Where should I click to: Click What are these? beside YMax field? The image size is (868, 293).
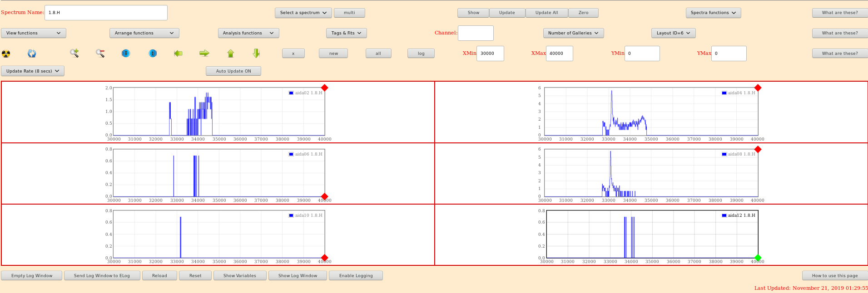[x=840, y=54]
